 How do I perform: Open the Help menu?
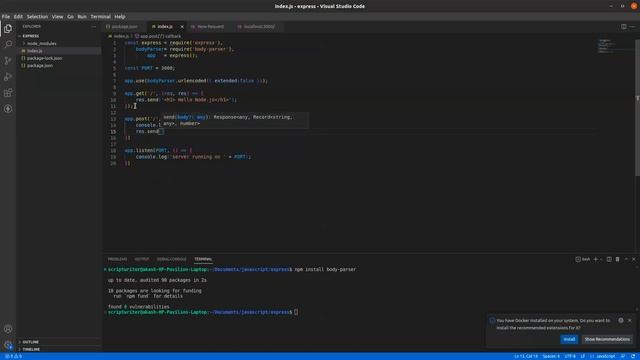(x=120, y=17)
